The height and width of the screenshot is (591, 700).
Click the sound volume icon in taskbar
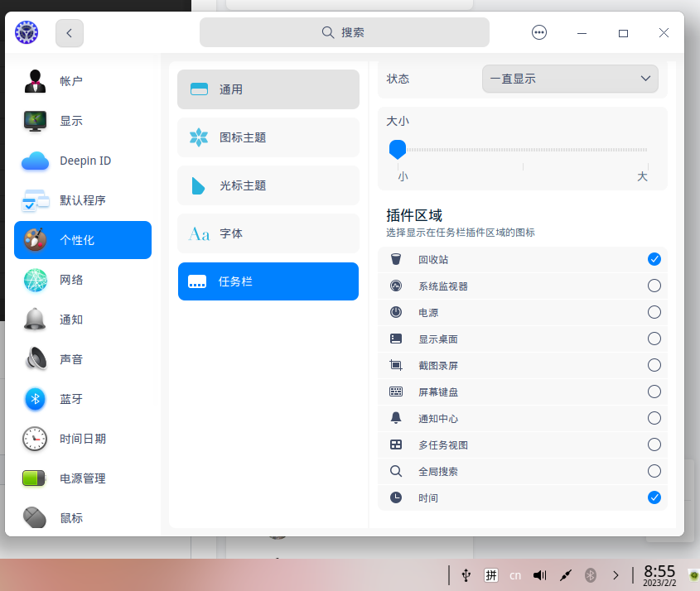pyautogui.click(x=539, y=574)
